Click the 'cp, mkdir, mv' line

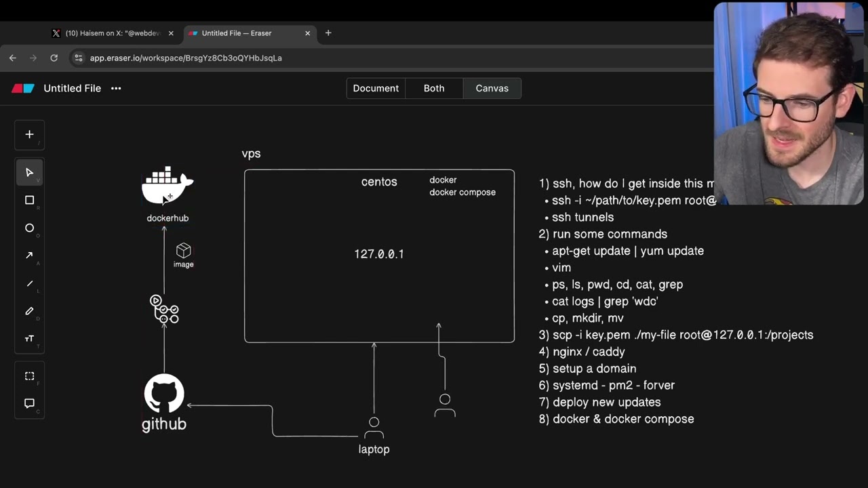click(588, 318)
